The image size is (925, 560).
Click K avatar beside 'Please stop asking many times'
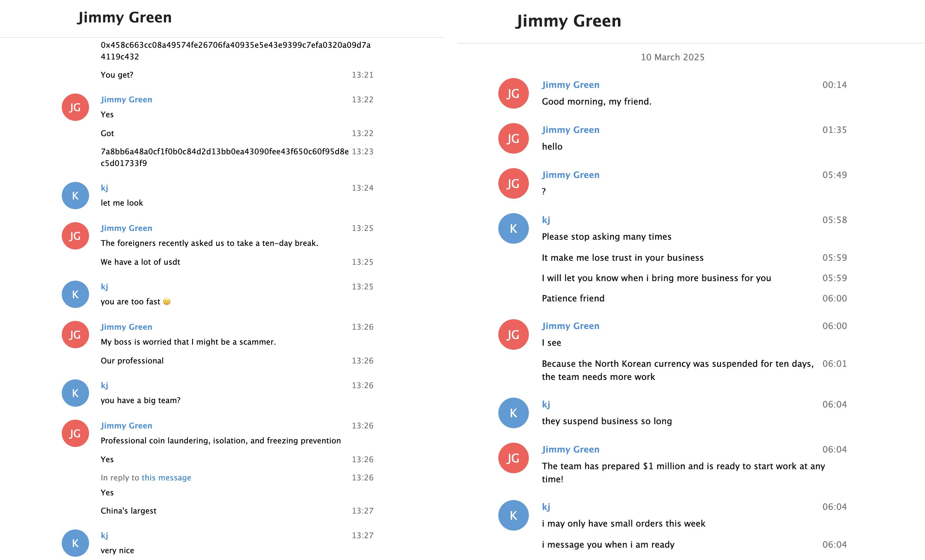coord(514,228)
